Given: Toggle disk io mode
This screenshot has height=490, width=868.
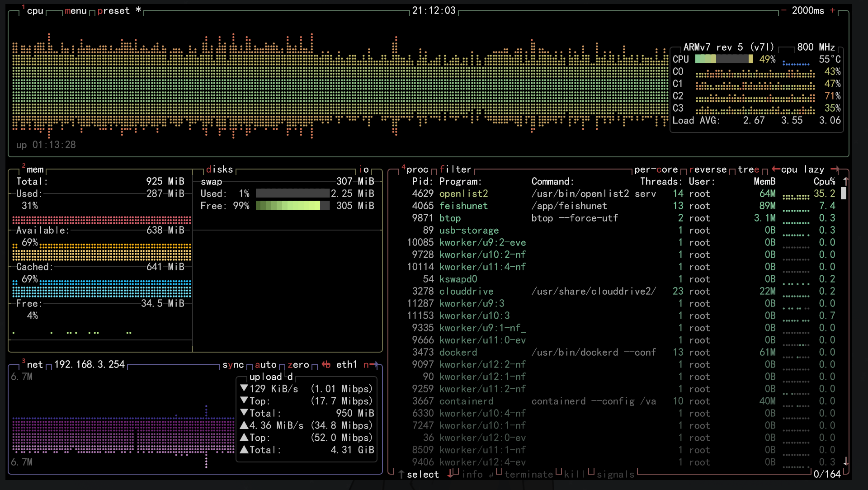Looking at the screenshot, I should tap(364, 170).
